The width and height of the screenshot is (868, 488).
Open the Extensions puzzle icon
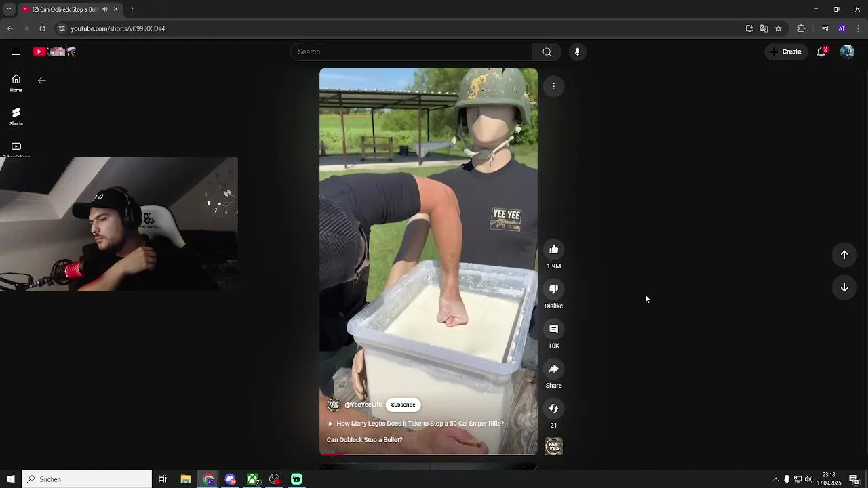coord(801,28)
